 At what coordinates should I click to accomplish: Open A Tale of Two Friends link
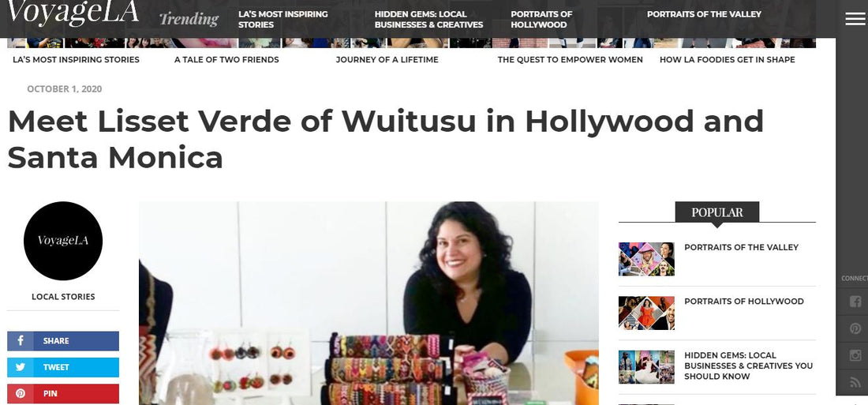226,60
